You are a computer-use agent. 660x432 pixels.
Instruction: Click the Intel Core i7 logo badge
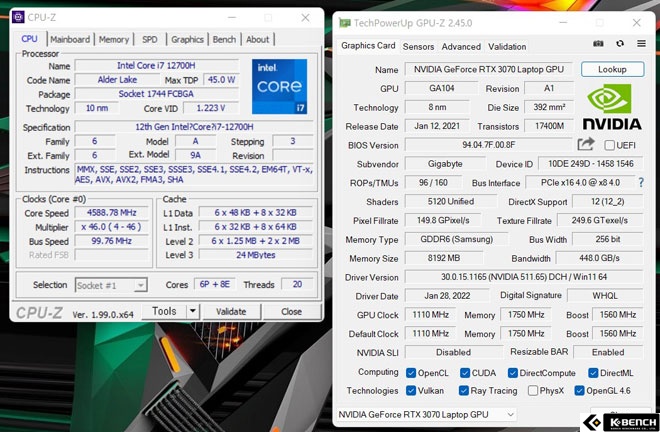click(x=279, y=86)
